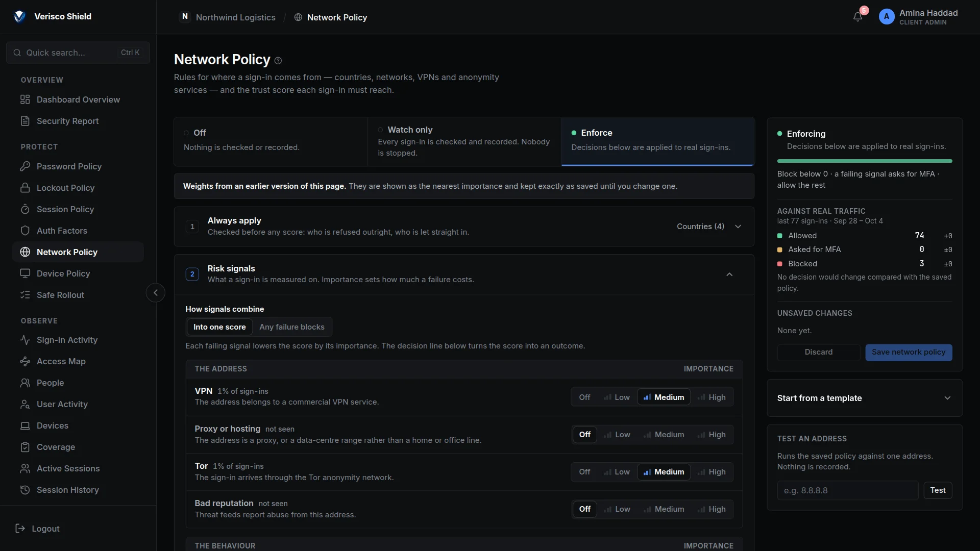Click the Verisco Shield logo icon
Image resolution: width=980 pixels, height=551 pixels.
coord(19,16)
